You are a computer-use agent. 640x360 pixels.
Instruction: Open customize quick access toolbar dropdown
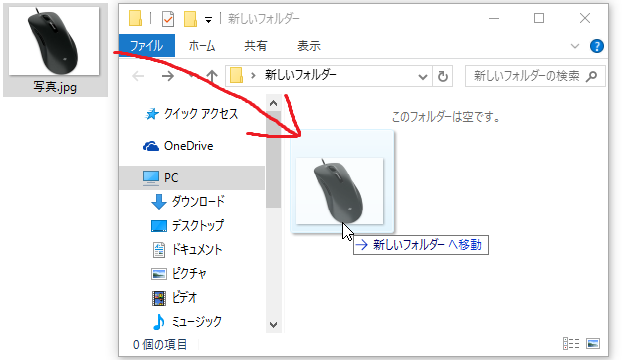click(208, 20)
